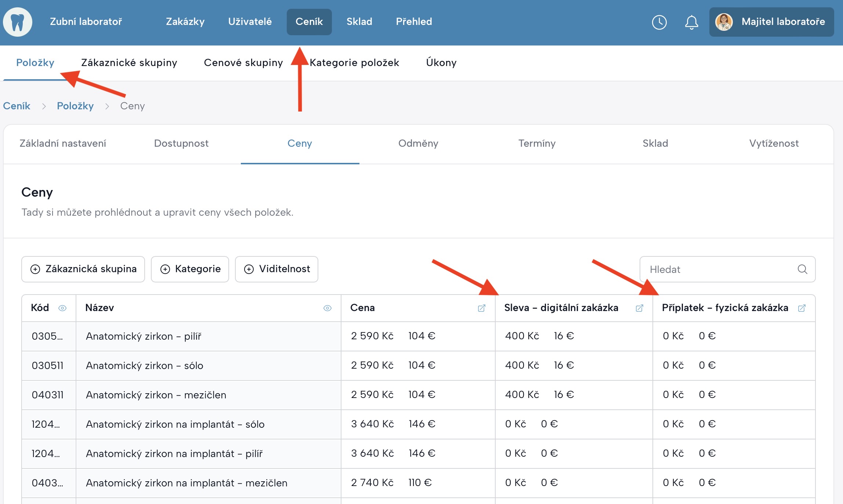This screenshot has width=843, height=504.
Task: Go to Položky breadcrumb link
Action: (x=75, y=106)
